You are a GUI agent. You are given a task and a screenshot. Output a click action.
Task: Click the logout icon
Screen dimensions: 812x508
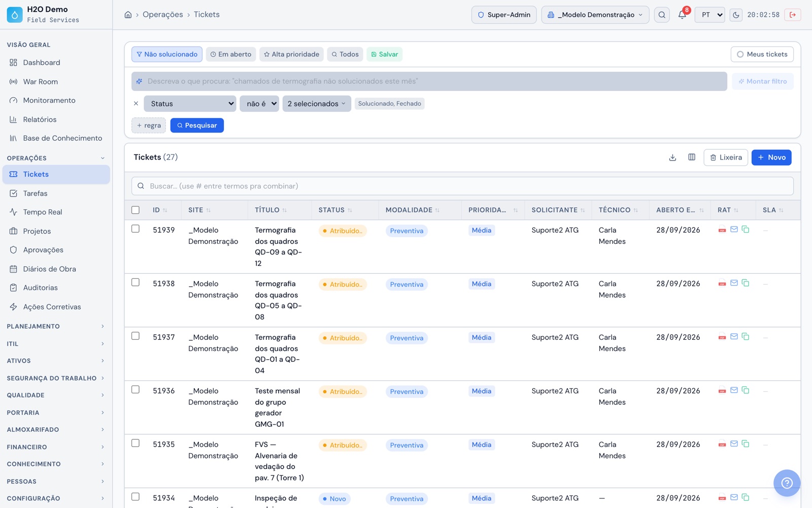pos(793,15)
